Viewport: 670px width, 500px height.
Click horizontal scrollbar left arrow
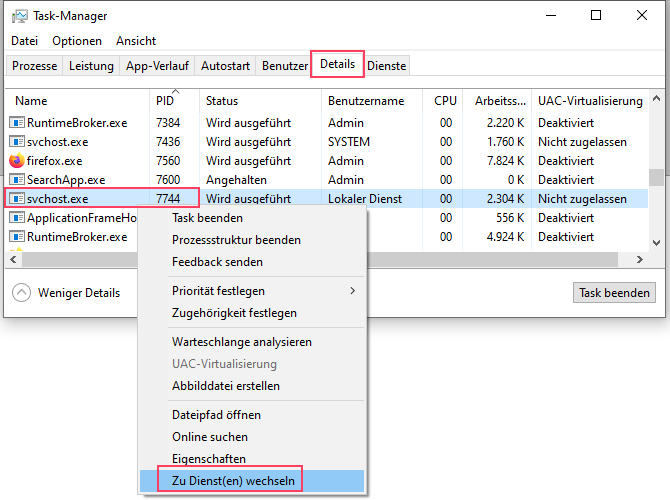coord(13,259)
